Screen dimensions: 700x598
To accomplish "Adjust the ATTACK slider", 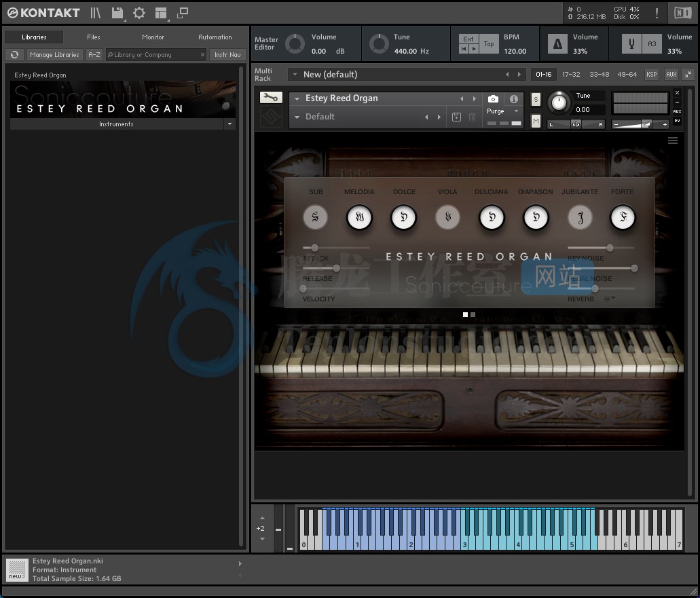I will coord(314,248).
